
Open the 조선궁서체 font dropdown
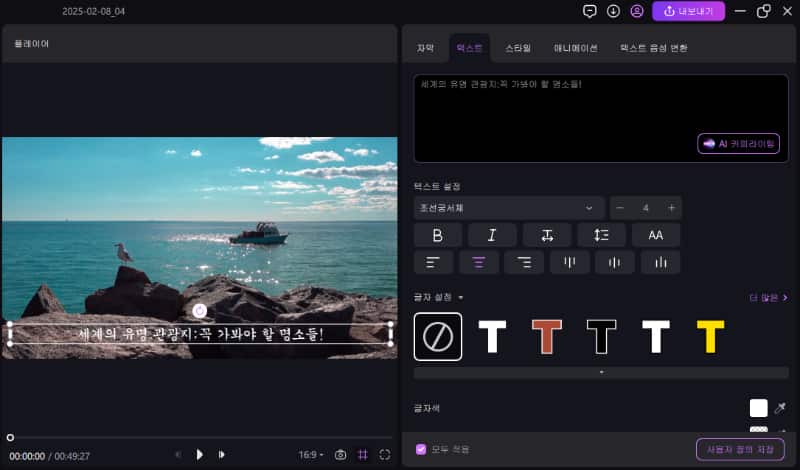pyautogui.click(x=509, y=208)
